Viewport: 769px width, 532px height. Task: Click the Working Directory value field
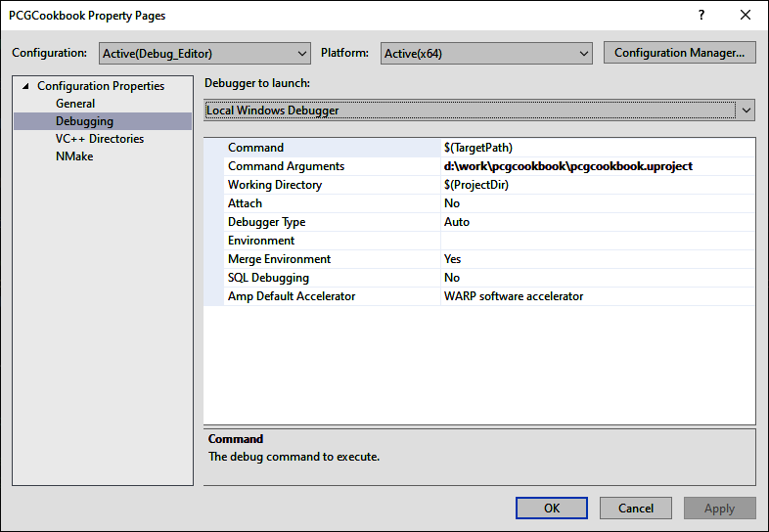click(x=597, y=185)
